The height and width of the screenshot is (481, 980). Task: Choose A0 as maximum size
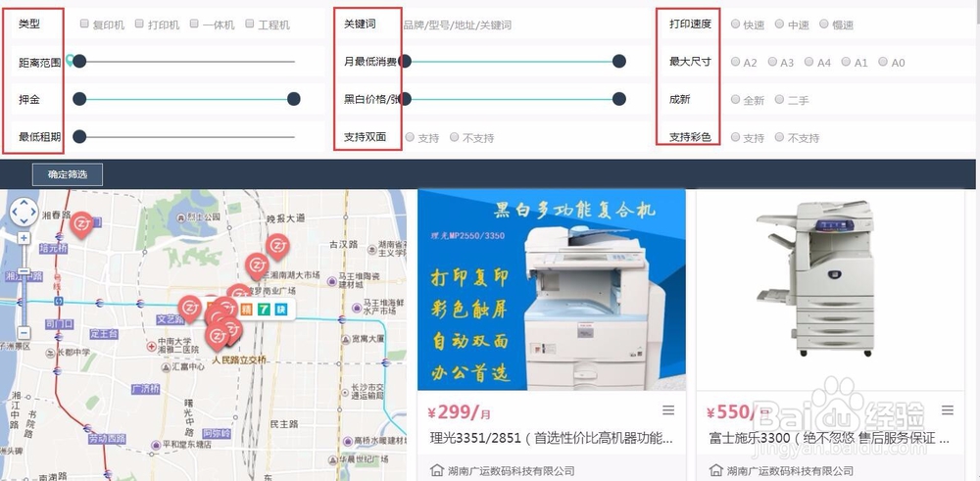(883, 61)
